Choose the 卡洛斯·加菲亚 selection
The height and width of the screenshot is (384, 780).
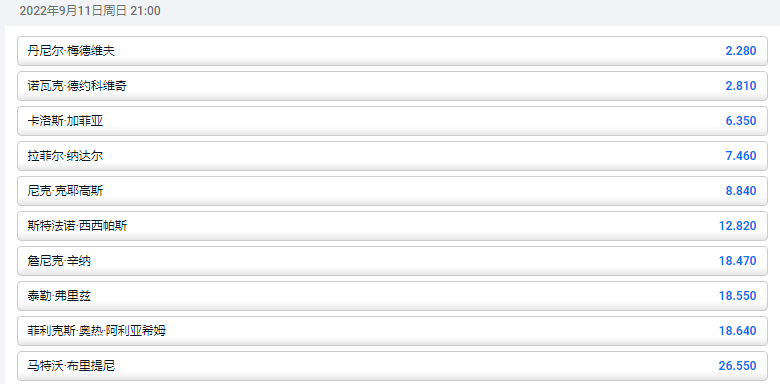click(392, 121)
